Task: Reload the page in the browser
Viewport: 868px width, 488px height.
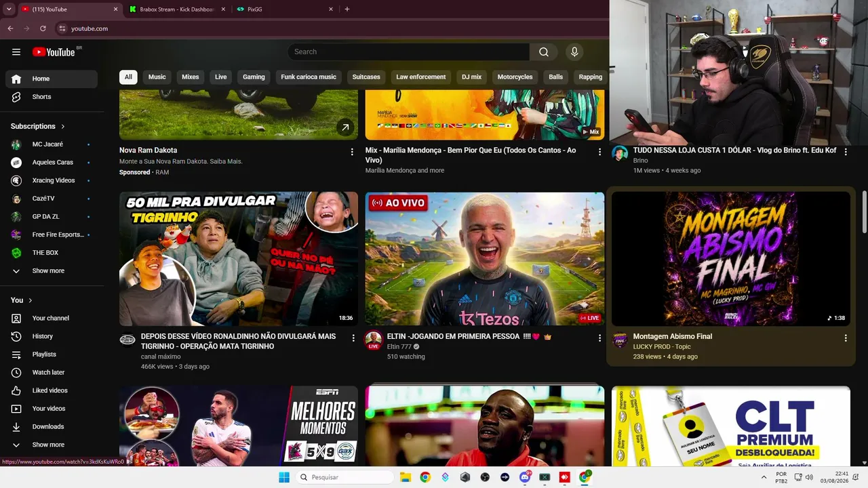Action: tap(43, 28)
